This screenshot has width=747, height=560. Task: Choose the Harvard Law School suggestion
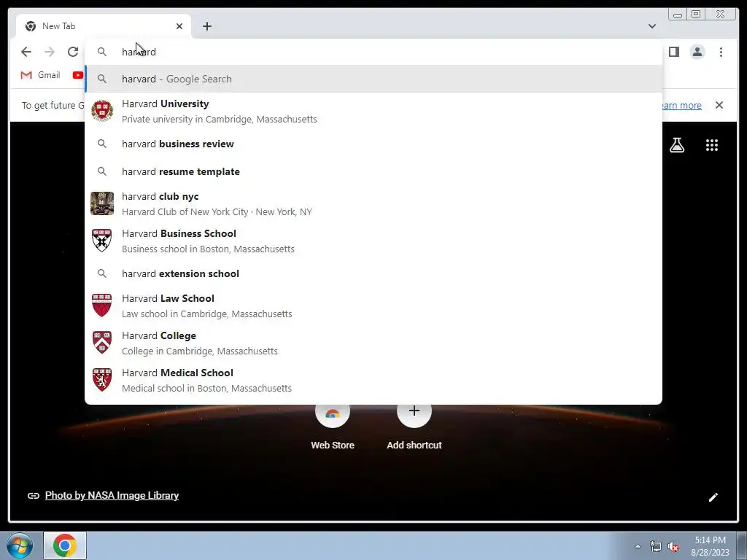373,306
